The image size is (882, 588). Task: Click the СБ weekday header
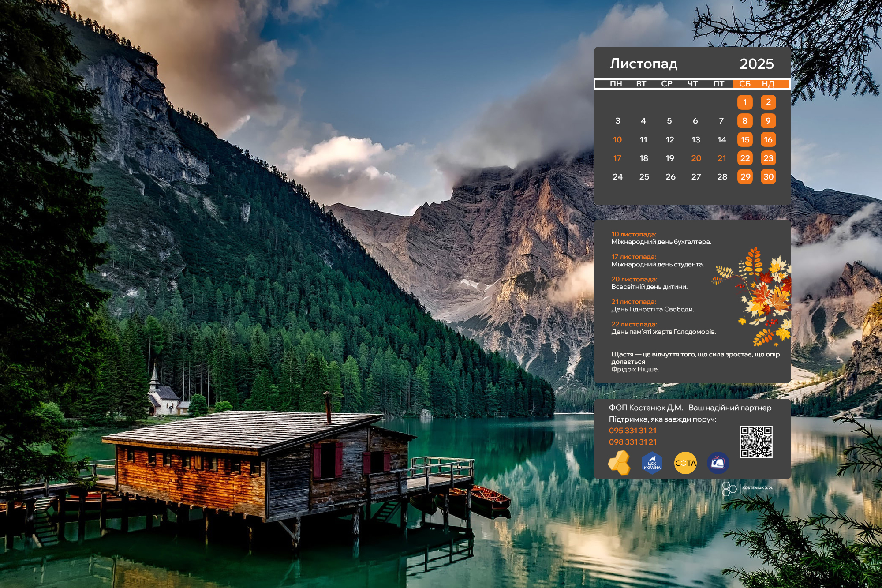coord(744,84)
